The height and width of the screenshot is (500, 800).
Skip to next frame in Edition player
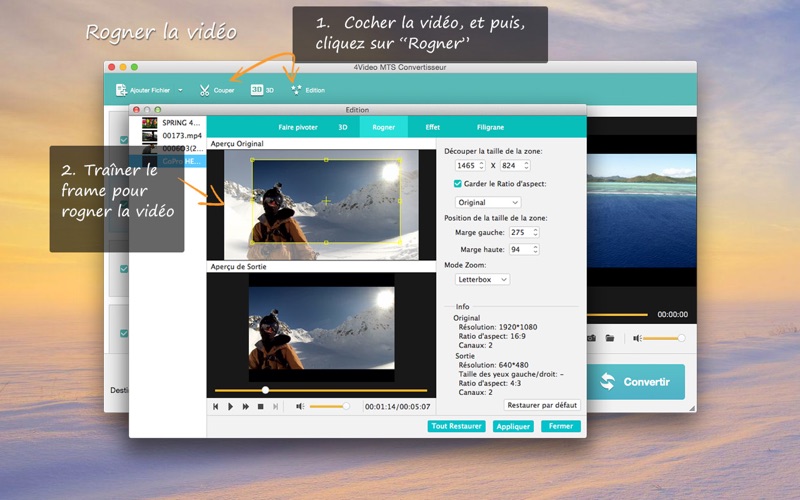tap(276, 407)
